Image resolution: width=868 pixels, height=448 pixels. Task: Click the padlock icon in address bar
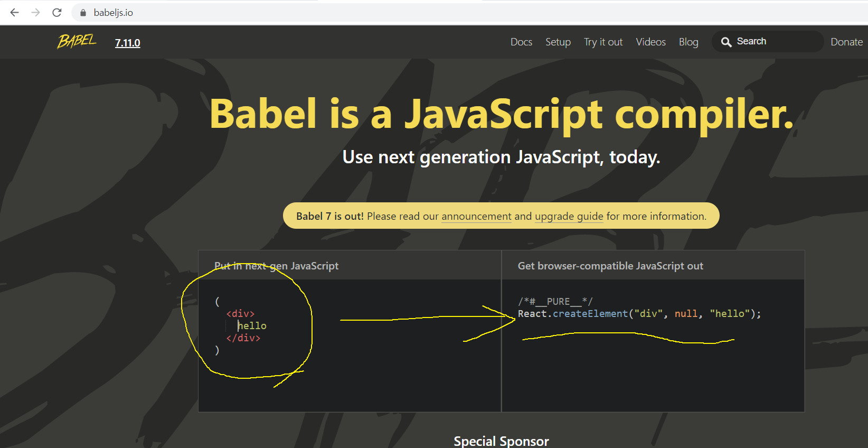pyautogui.click(x=83, y=13)
